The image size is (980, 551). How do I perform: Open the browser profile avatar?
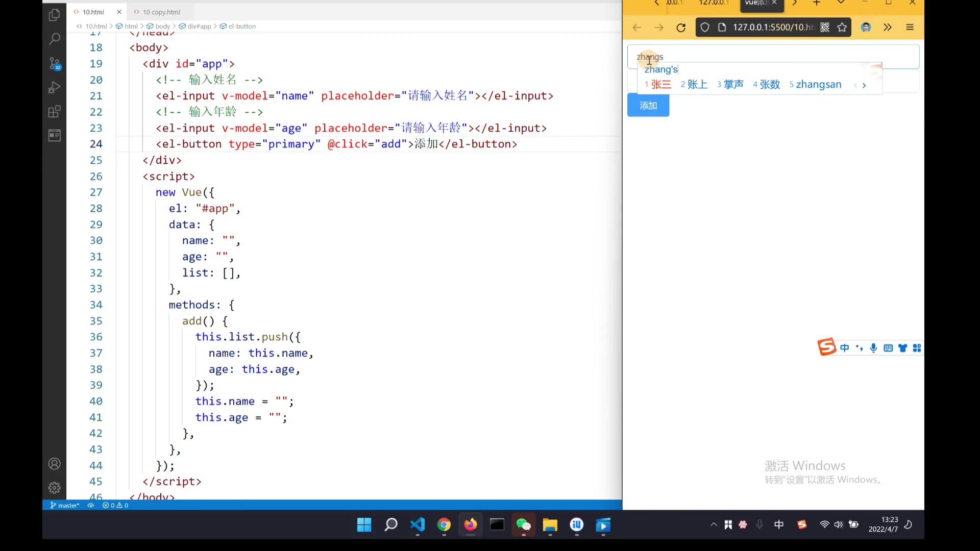[866, 28]
